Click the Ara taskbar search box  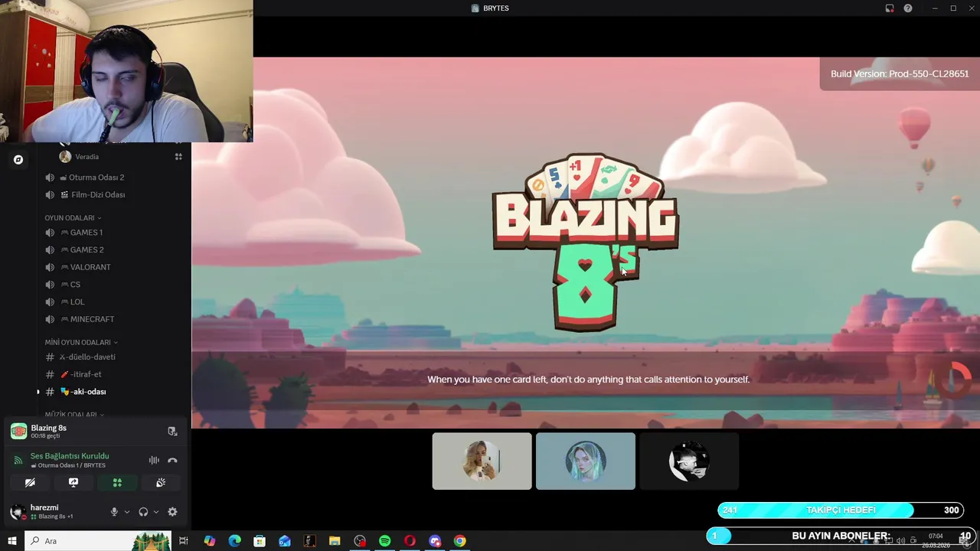point(98,541)
